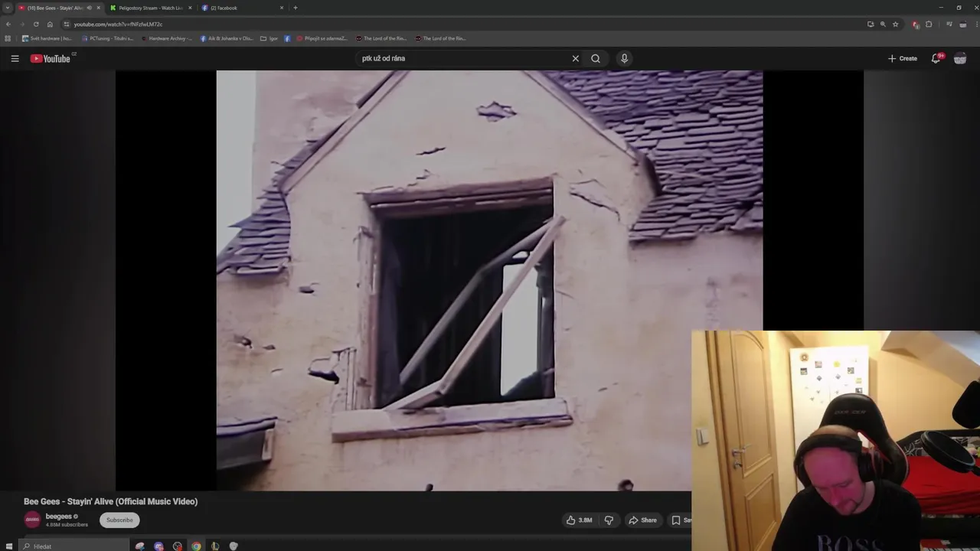Open the Windows Start menu
This screenshot has width=980, height=551.
[8, 546]
